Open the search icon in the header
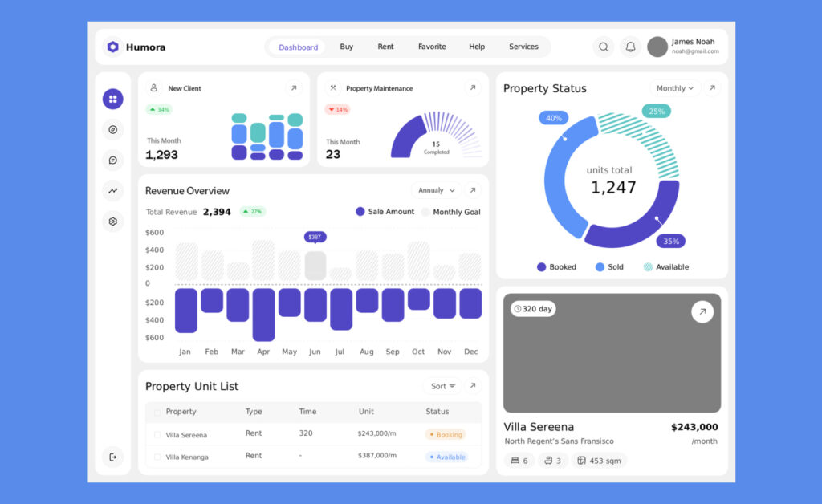This screenshot has width=822, height=504. click(604, 47)
